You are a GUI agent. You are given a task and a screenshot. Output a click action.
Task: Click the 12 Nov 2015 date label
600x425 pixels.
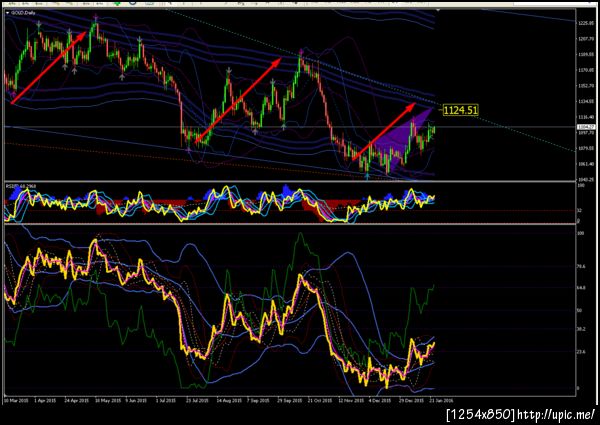pyautogui.click(x=351, y=401)
